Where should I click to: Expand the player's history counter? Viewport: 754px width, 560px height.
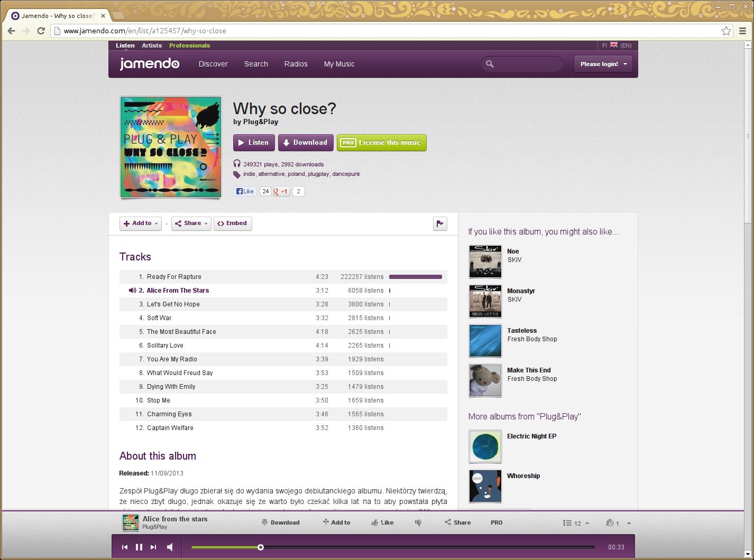click(619, 523)
